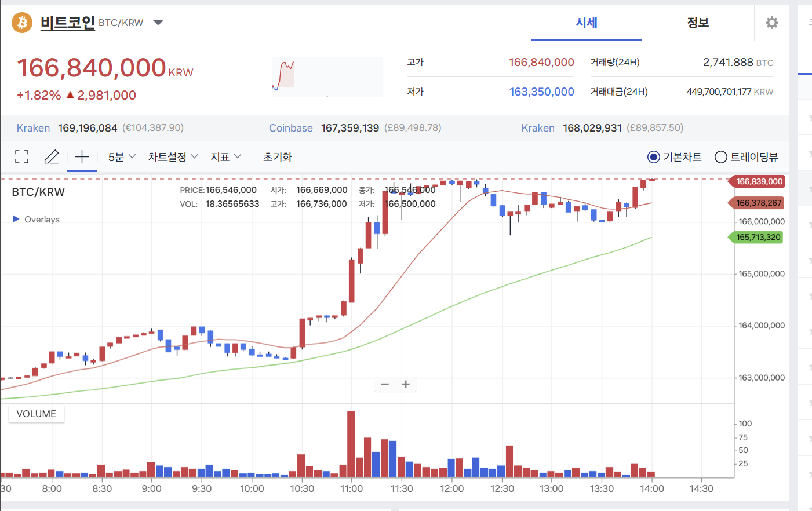The height and width of the screenshot is (511, 812).
Task: Switch to the 정보 tab
Action: tap(698, 23)
